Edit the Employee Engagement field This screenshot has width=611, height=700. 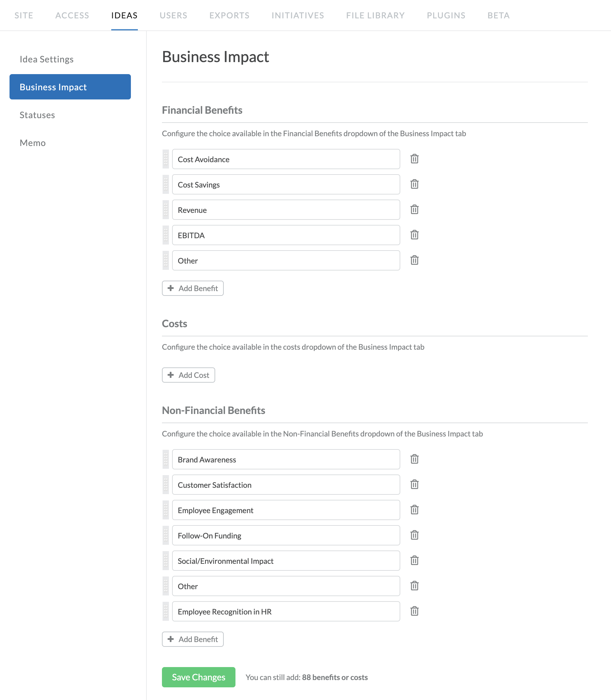click(x=286, y=510)
